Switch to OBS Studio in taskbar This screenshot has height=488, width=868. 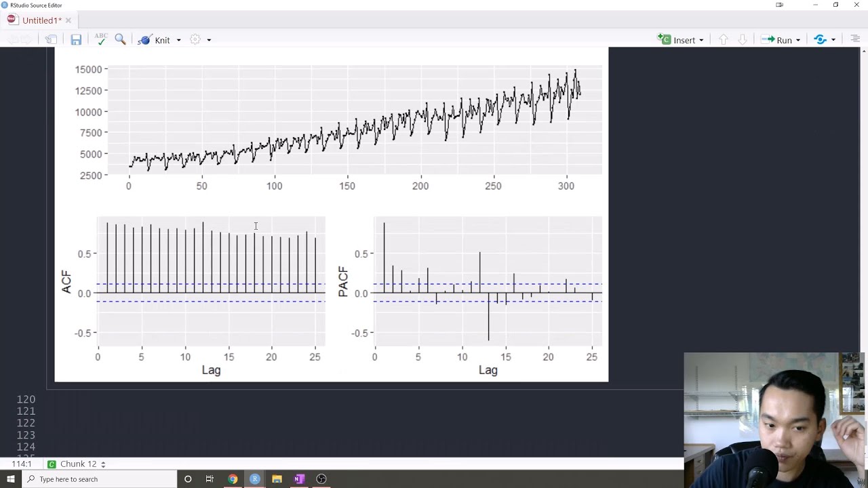[x=321, y=479]
